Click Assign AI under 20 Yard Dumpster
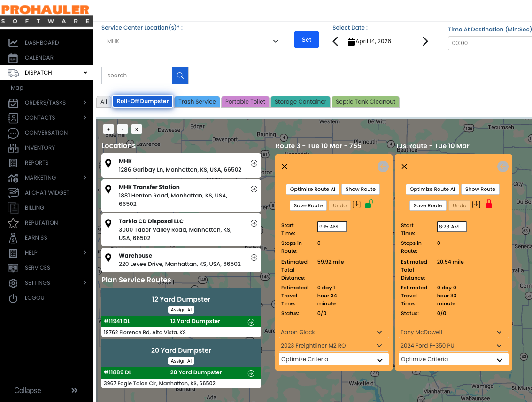Image resolution: width=532 pixels, height=402 pixels. (x=181, y=361)
